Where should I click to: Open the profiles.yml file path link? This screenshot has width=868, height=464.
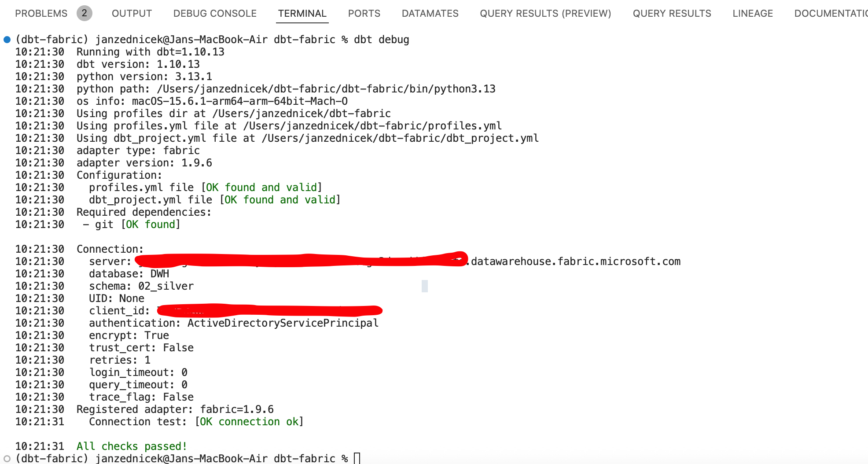(x=372, y=126)
